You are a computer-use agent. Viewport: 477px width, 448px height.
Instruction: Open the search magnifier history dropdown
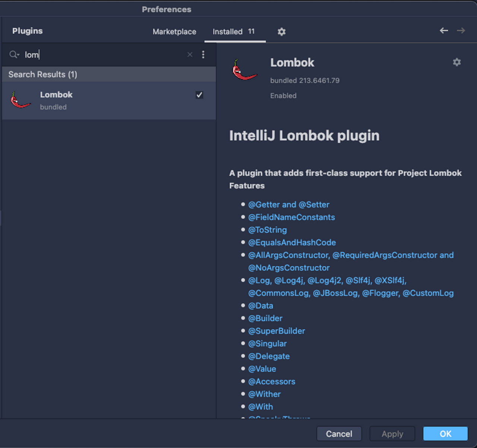tap(14, 55)
